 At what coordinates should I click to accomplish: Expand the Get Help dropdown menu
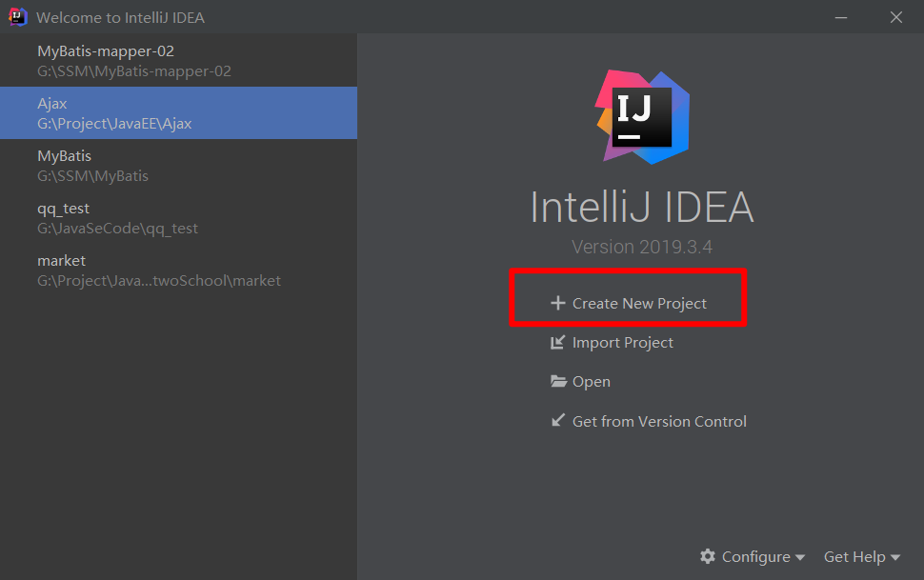pyautogui.click(x=861, y=556)
